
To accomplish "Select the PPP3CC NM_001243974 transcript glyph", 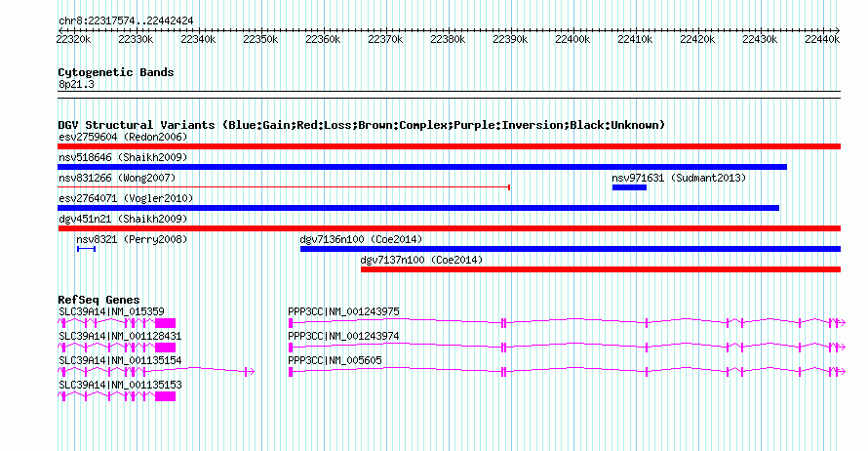I will coord(567,348).
